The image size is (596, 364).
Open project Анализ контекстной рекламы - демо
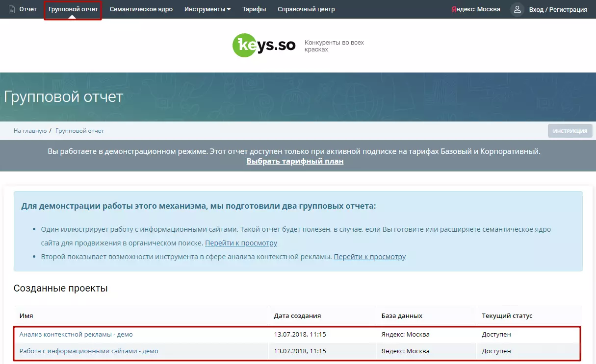76,335
